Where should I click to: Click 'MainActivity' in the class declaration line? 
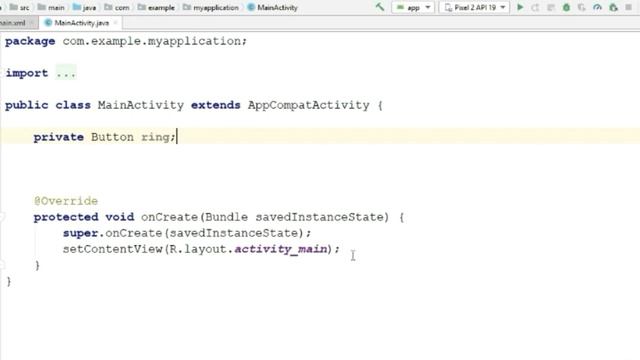(x=141, y=105)
